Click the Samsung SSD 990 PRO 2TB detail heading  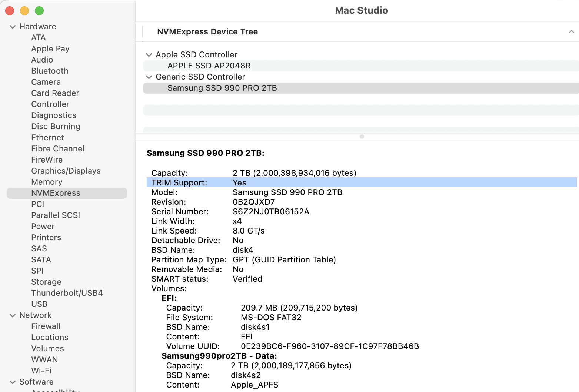pos(206,153)
